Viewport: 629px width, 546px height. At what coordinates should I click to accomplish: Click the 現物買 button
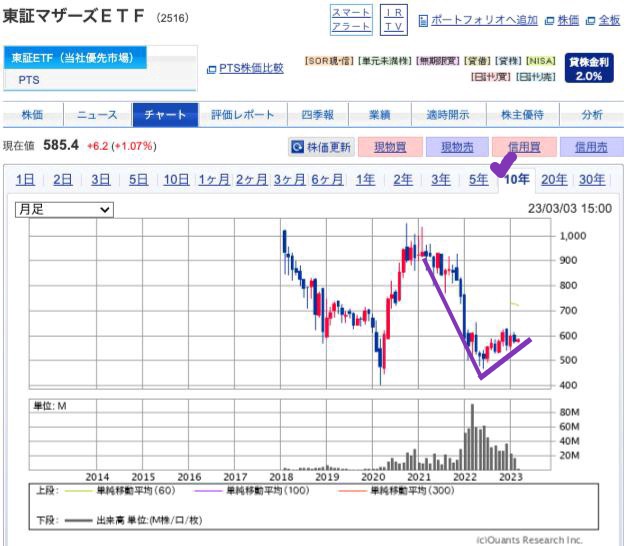pos(390,147)
